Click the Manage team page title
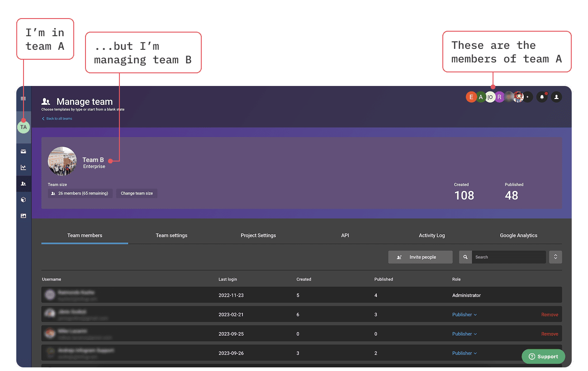 (85, 102)
